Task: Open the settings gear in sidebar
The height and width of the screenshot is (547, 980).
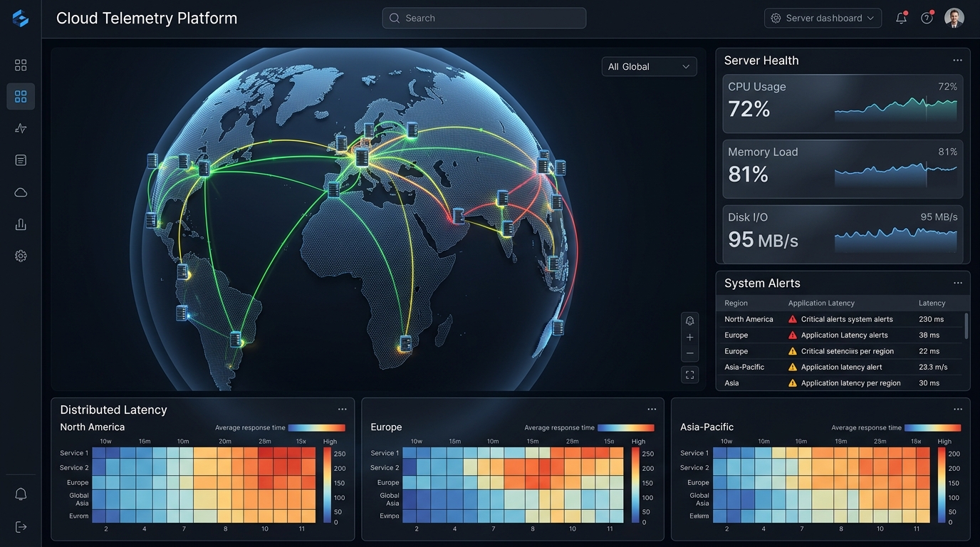Action: point(21,256)
